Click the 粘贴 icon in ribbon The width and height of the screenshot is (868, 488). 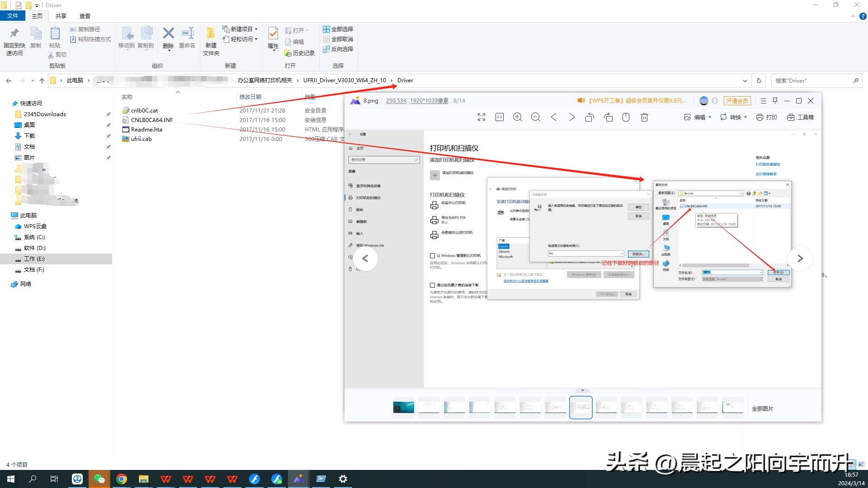pyautogui.click(x=55, y=33)
